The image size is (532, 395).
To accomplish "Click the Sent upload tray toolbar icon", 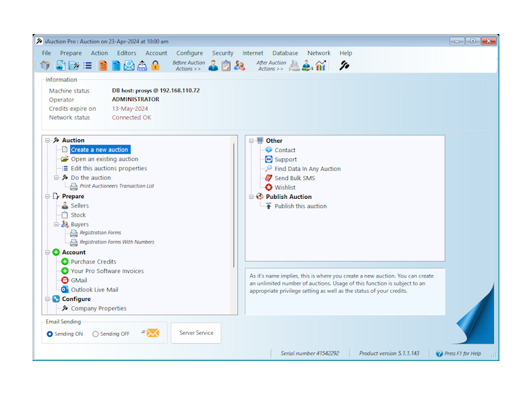I will coord(142,65).
